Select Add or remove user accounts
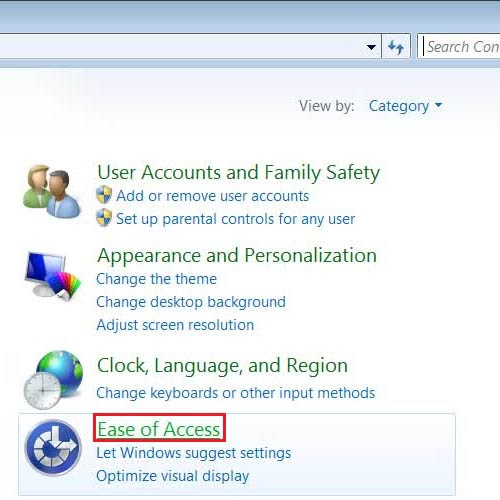The height and width of the screenshot is (500, 500). 213,196
